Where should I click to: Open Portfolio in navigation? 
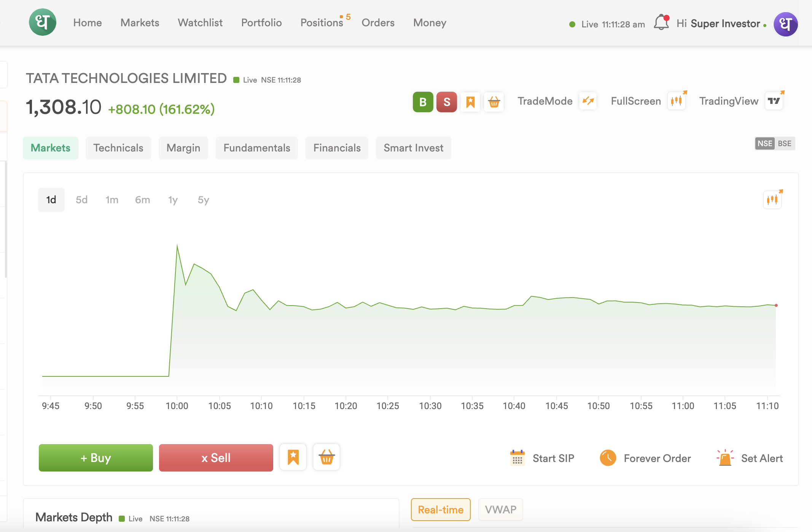point(261,23)
